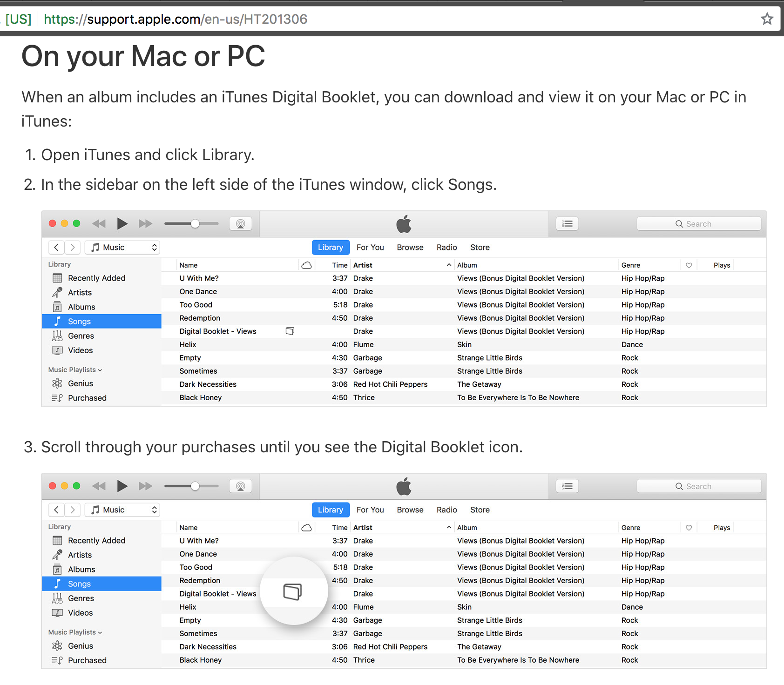Image resolution: width=784 pixels, height=685 pixels.
Task: Click the Digital Booklet icon in first iTunes song list
Action: click(x=290, y=331)
